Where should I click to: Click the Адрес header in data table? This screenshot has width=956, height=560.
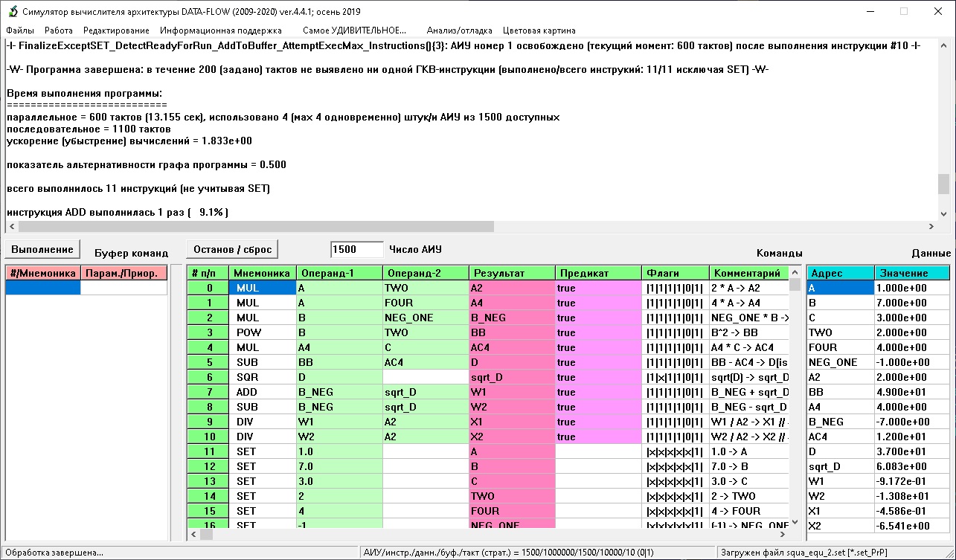tap(840, 273)
